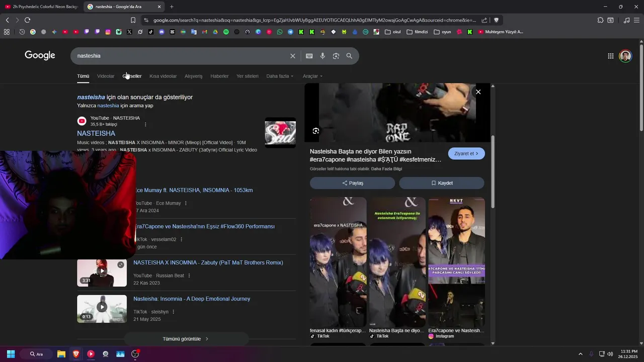Open Brave Shields lion icon

click(496, 20)
